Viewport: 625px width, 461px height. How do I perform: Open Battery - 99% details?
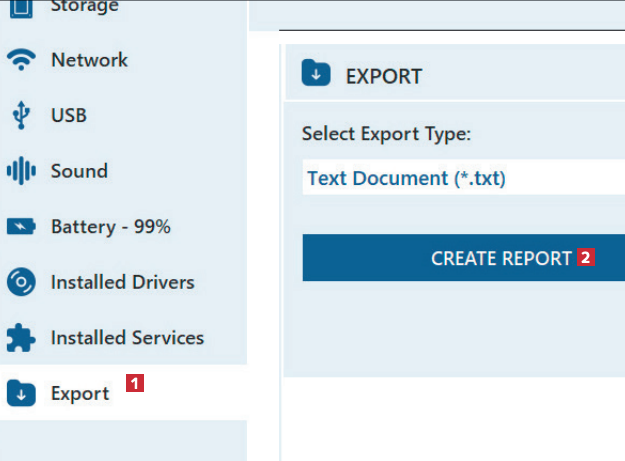[110, 227]
